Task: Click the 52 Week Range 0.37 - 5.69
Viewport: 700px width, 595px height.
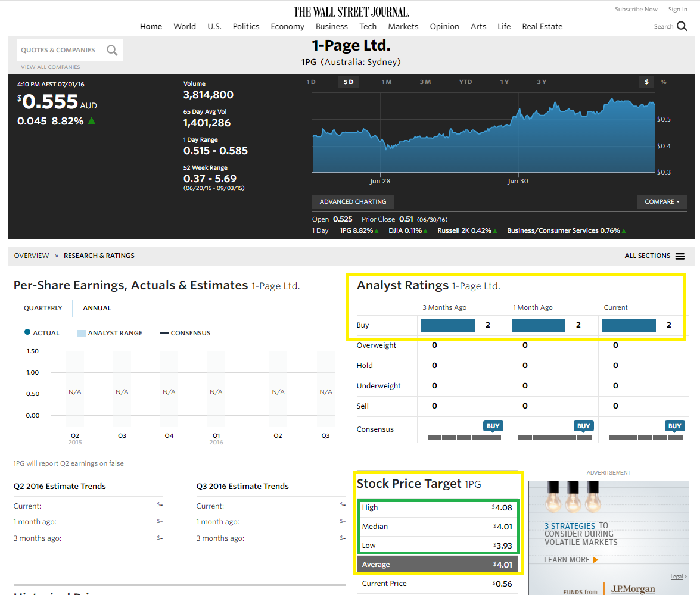Action: click(x=210, y=179)
